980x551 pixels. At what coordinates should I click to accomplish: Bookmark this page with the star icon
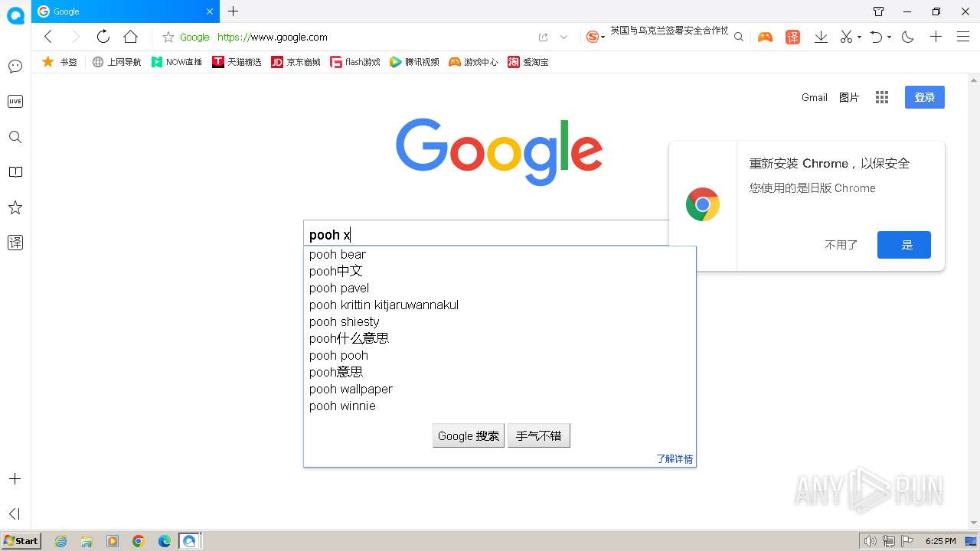[x=168, y=37]
